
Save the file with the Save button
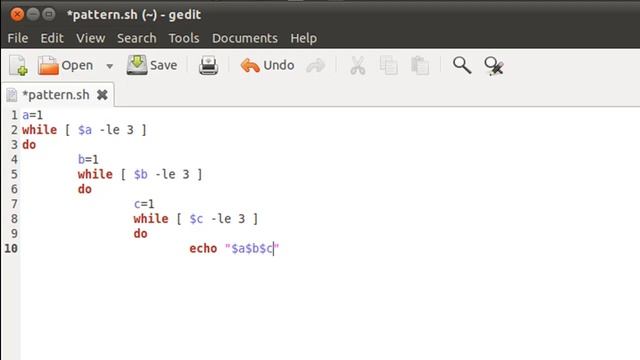[152, 65]
